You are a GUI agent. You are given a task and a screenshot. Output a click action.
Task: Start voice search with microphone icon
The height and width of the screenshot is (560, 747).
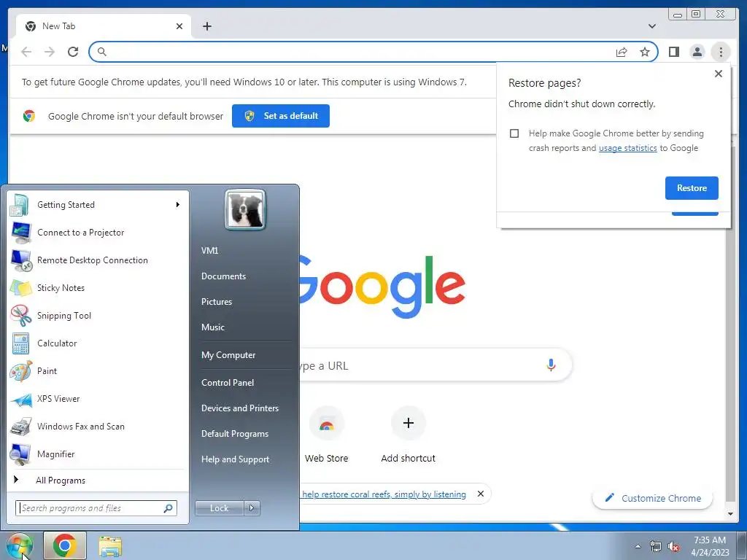[x=551, y=365]
